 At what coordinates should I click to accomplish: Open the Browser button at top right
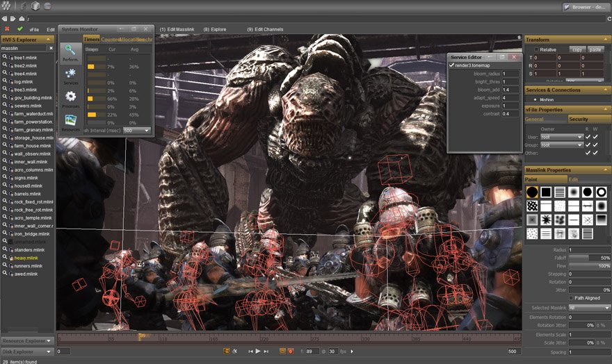(x=585, y=7)
